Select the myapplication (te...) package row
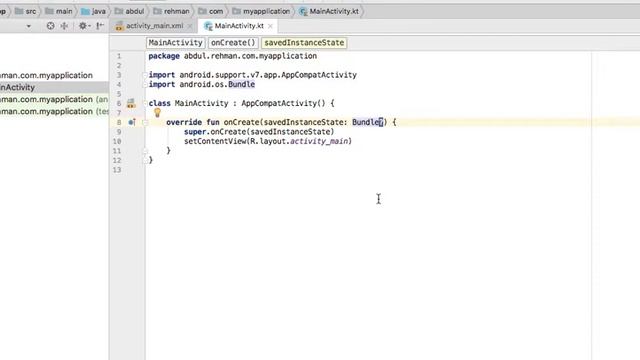The image size is (640, 360). 54,111
